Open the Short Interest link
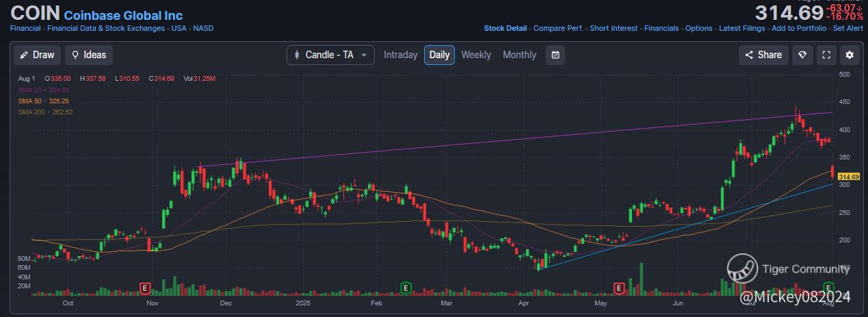This screenshot has height=317, width=868. pos(614,28)
